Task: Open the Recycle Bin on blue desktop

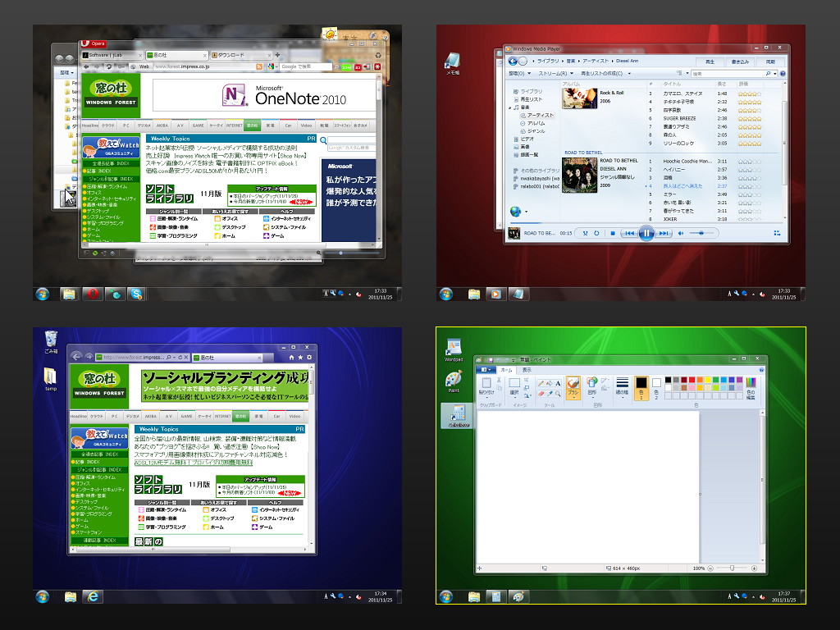Action: [51, 342]
